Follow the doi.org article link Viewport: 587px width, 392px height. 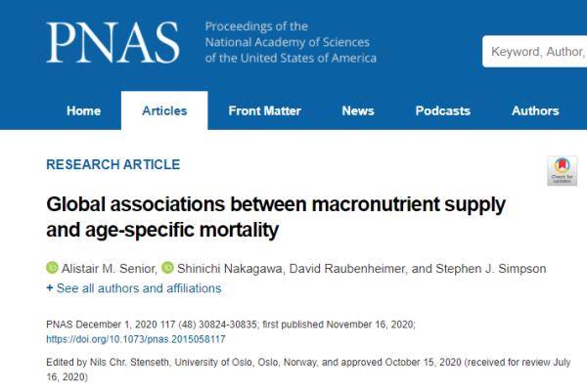tap(136, 339)
